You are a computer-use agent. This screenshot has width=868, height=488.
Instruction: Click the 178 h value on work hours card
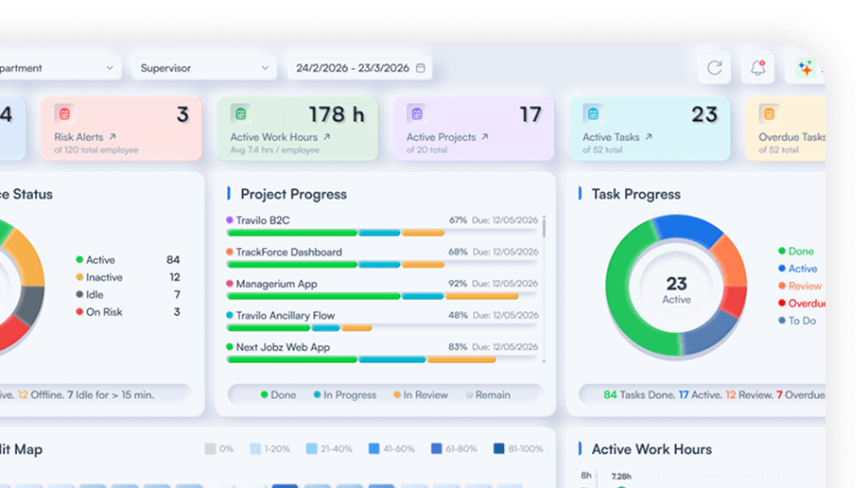click(337, 114)
